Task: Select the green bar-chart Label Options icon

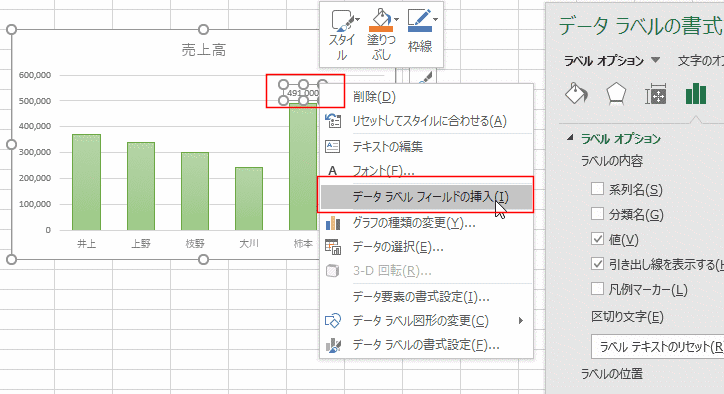Action: (x=695, y=94)
